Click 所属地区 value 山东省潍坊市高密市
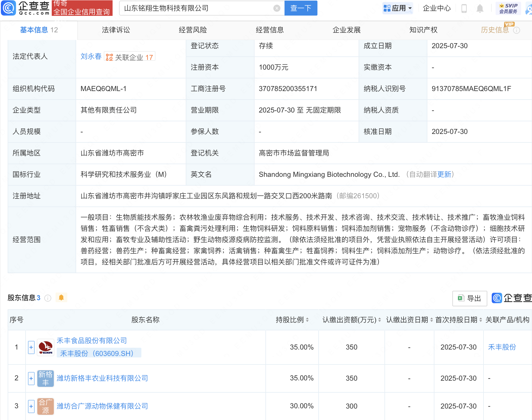The height and width of the screenshot is (420, 532). coord(112,153)
